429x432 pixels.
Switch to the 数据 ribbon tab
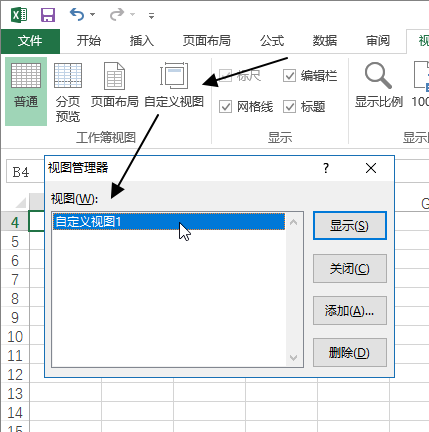point(325,41)
